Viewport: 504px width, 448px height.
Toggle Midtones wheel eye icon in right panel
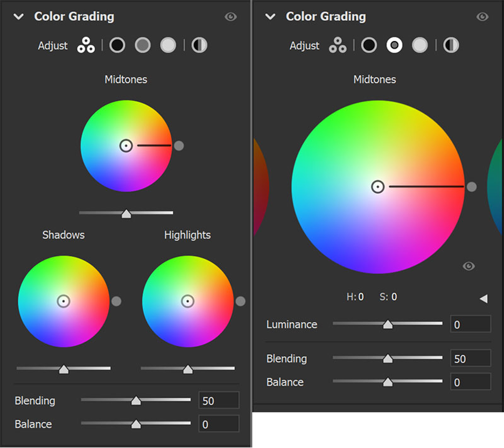coord(468,266)
